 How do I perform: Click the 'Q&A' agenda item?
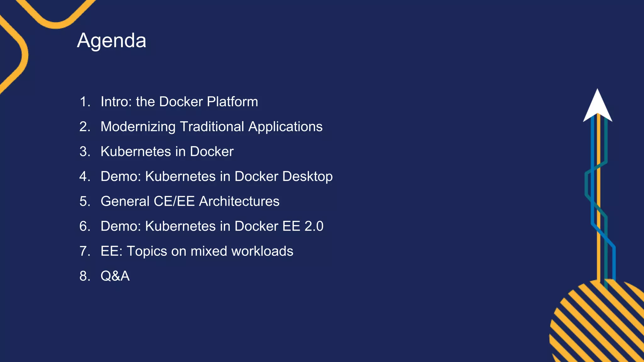point(115,276)
